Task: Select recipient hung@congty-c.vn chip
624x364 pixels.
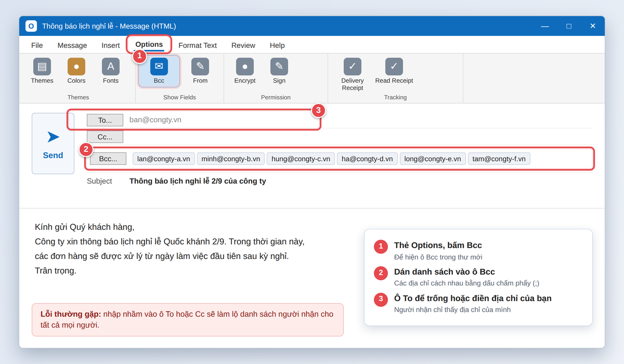Action: pyautogui.click(x=301, y=159)
